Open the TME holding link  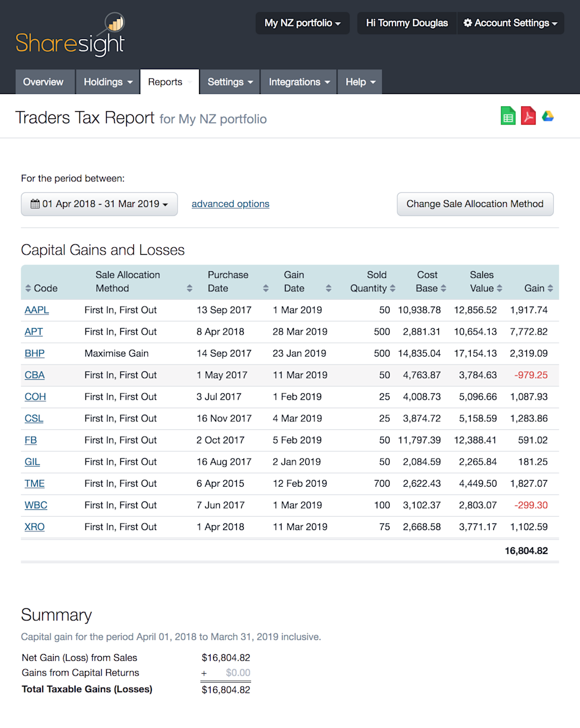(35, 483)
